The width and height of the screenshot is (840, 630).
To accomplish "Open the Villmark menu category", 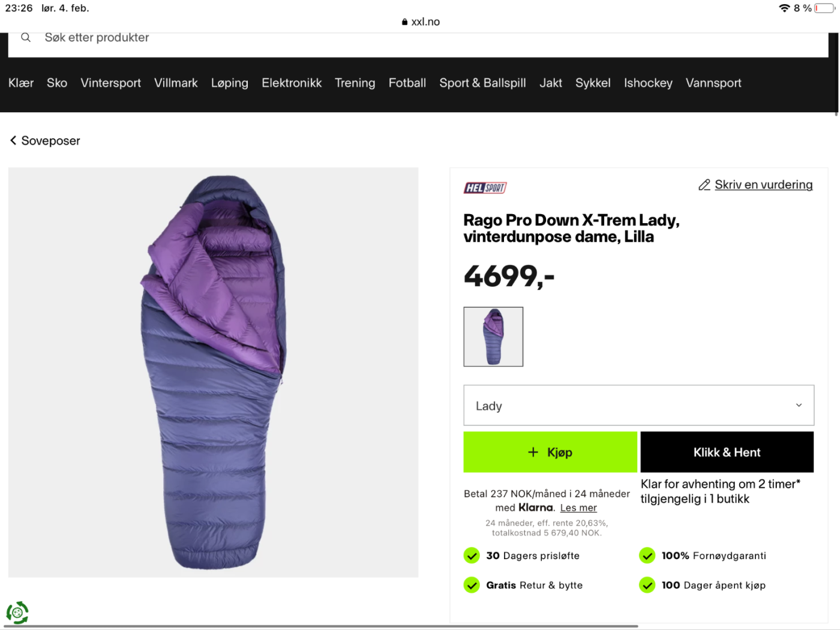I will (x=176, y=83).
